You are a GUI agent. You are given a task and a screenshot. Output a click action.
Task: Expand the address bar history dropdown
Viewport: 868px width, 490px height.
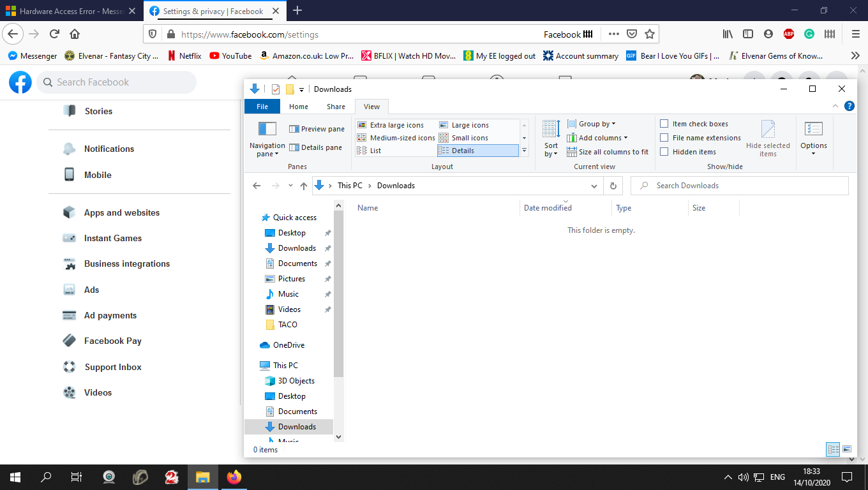[x=594, y=186]
